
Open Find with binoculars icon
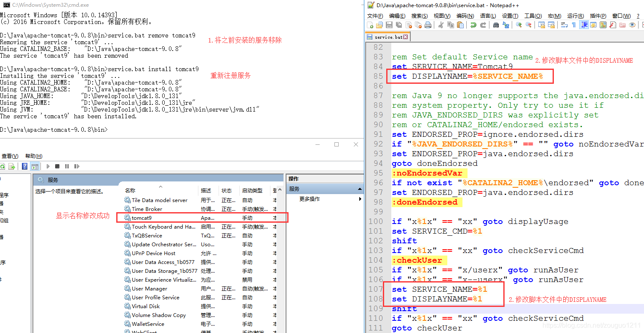click(496, 25)
